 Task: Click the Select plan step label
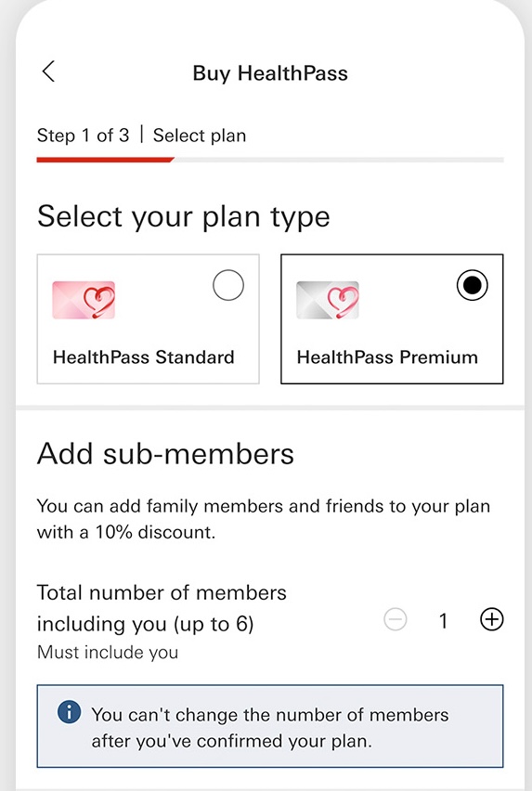click(200, 136)
